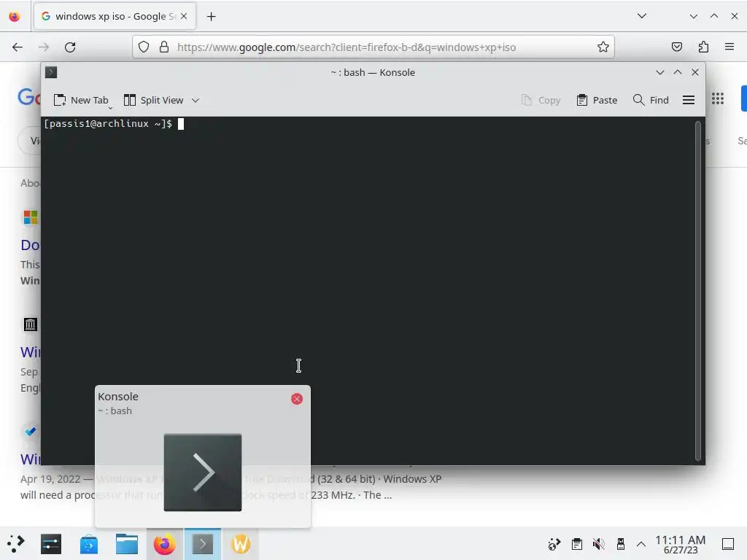Launch Discover software center from taskbar
Viewport: 747px width, 560px height.
click(x=88, y=544)
